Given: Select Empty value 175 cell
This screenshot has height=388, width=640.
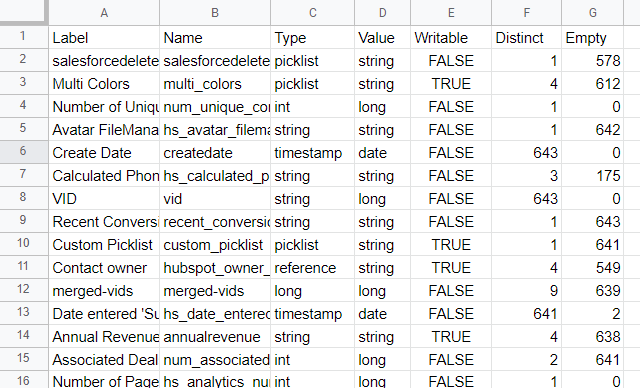Looking at the screenshot, I should pyautogui.click(x=592, y=175).
